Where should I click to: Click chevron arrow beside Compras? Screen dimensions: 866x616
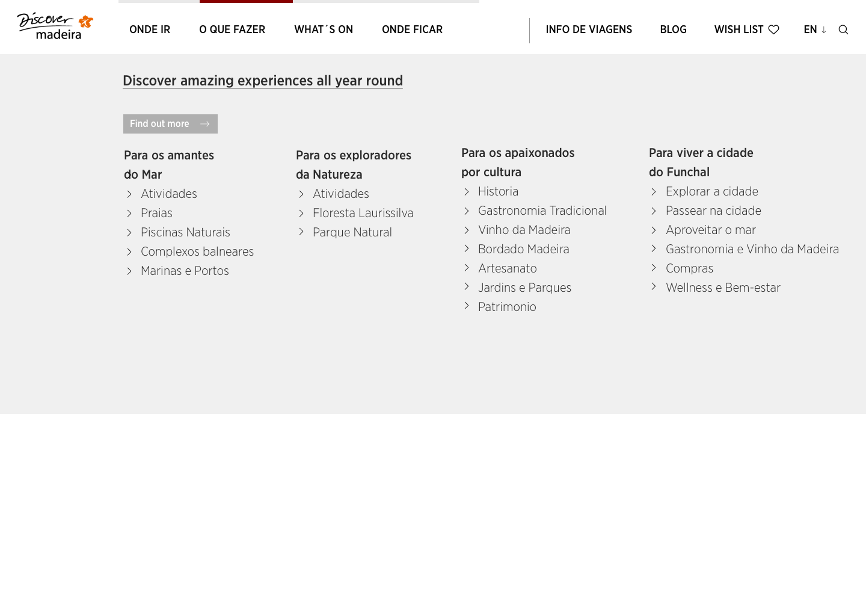point(654,268)
